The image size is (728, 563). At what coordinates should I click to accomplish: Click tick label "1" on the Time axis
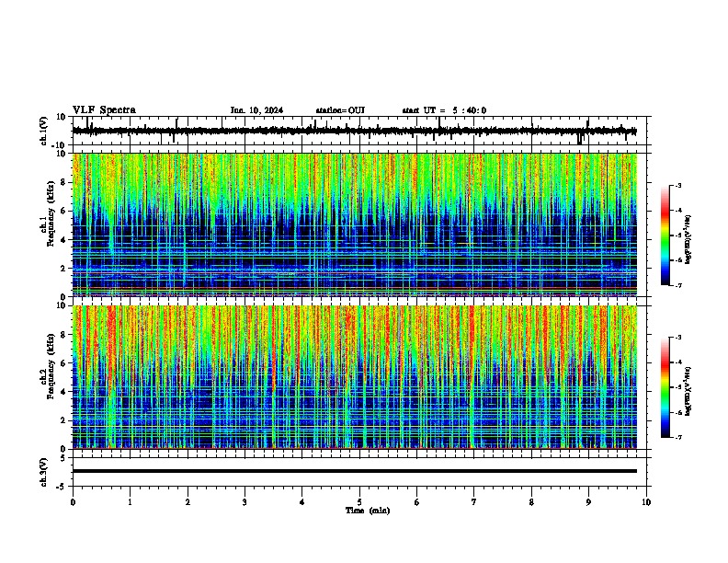tap(130, 502)
